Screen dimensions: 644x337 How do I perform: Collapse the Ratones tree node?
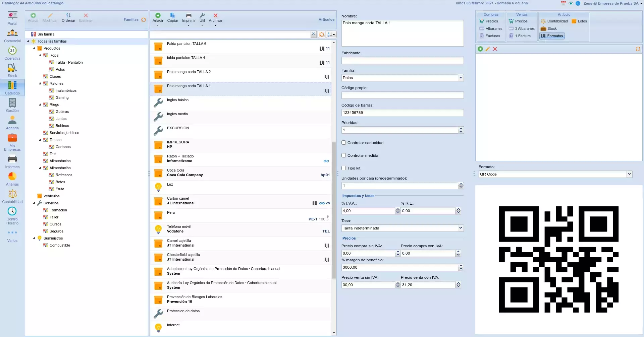[x=40, y=83]
